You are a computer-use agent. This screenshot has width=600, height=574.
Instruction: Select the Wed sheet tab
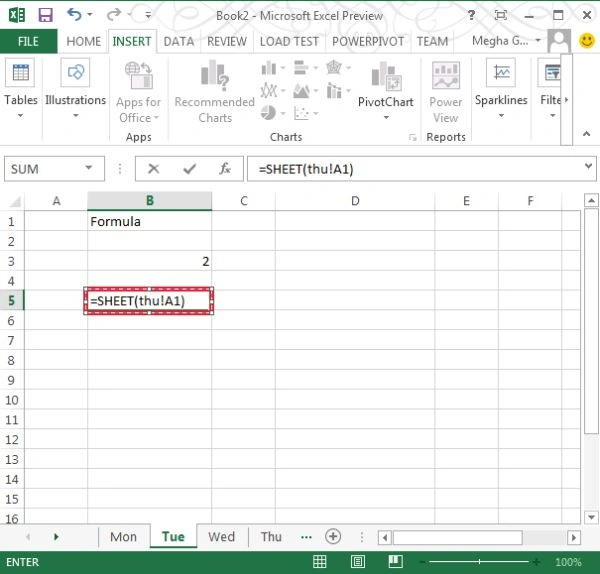click(x=222, y=536)
